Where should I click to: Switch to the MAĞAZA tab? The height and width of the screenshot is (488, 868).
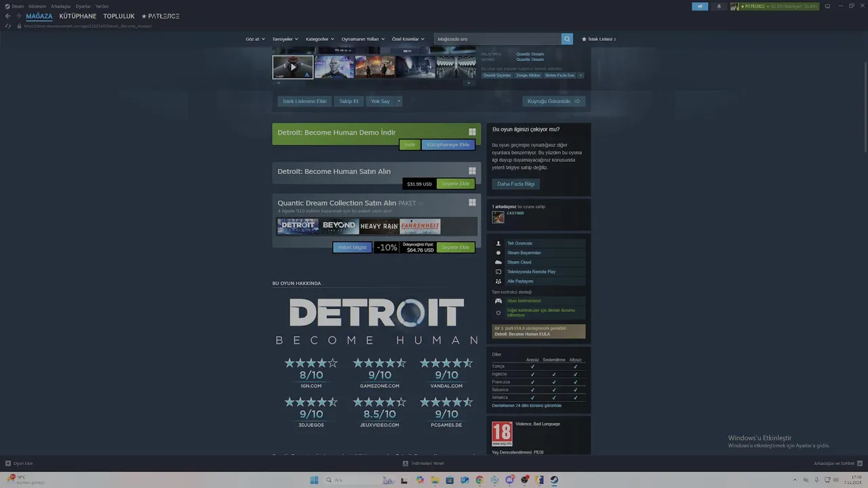coord(39,16)
